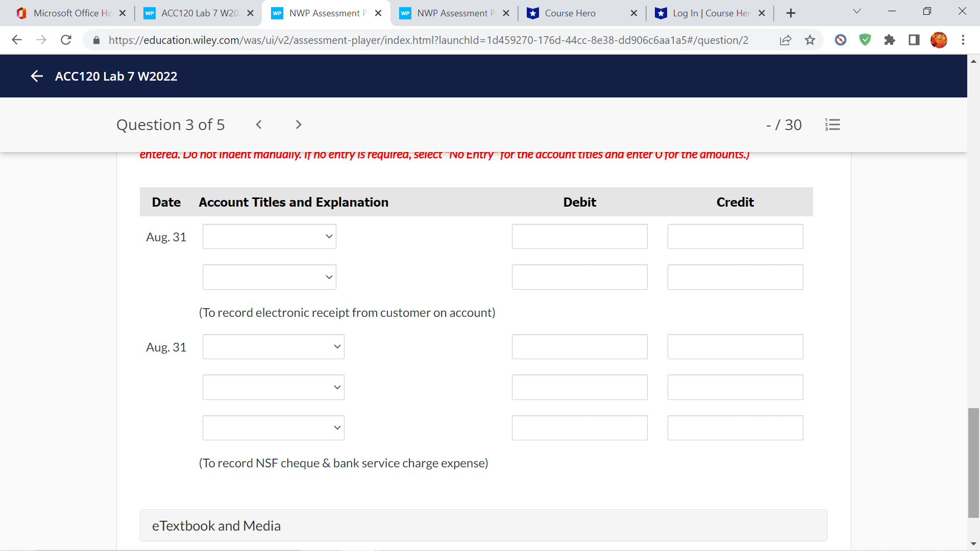
Task: Open the question list icon
Action: (833, 124)
